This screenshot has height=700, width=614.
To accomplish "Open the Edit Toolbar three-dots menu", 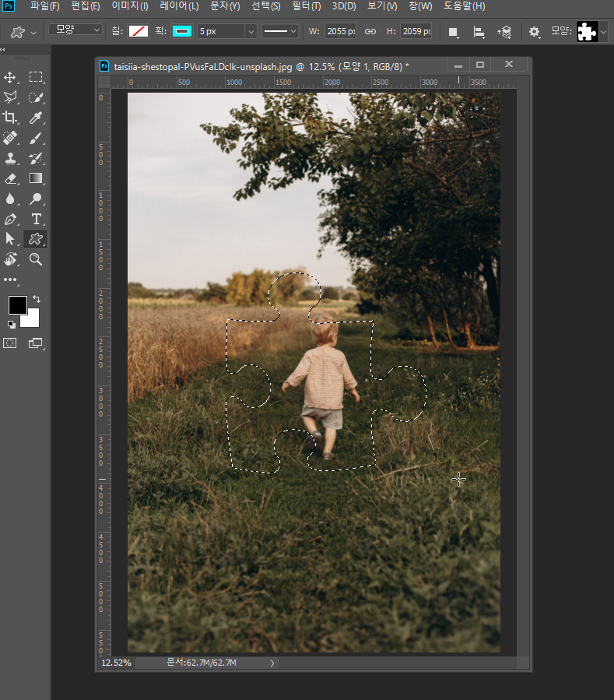I will [10, 280].
